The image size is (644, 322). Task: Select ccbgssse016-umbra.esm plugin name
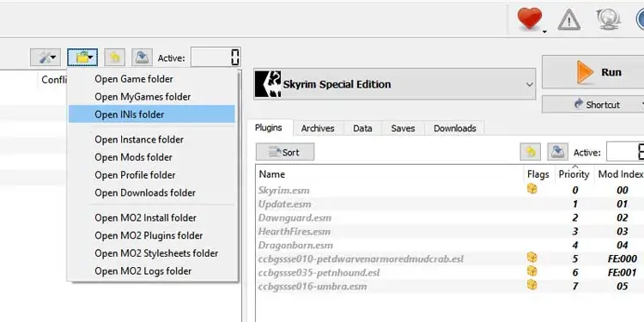(x=313, y=286)
